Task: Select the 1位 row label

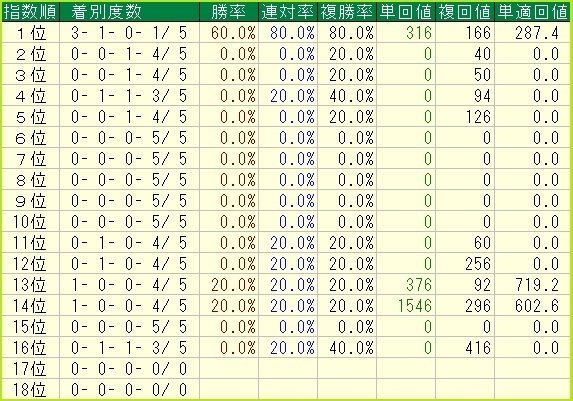Action: (31, 33)
